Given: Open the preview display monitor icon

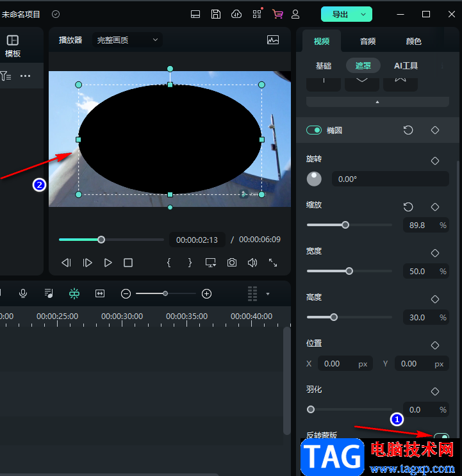Looking at the screenshot, I should point(211,263).
